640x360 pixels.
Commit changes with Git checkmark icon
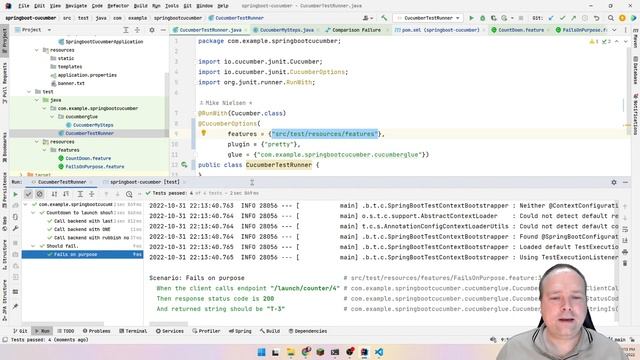pyautogui.click(x=562, y=18)
